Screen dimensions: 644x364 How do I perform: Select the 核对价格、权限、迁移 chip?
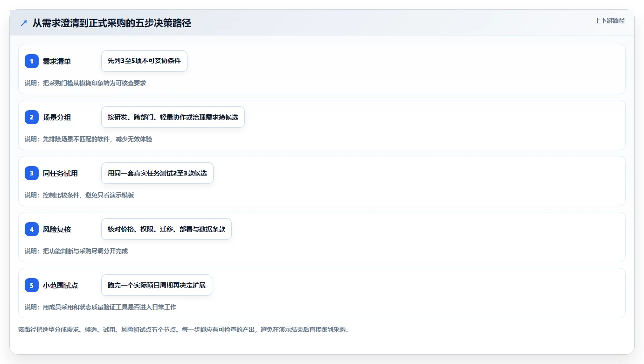(166, 229)
